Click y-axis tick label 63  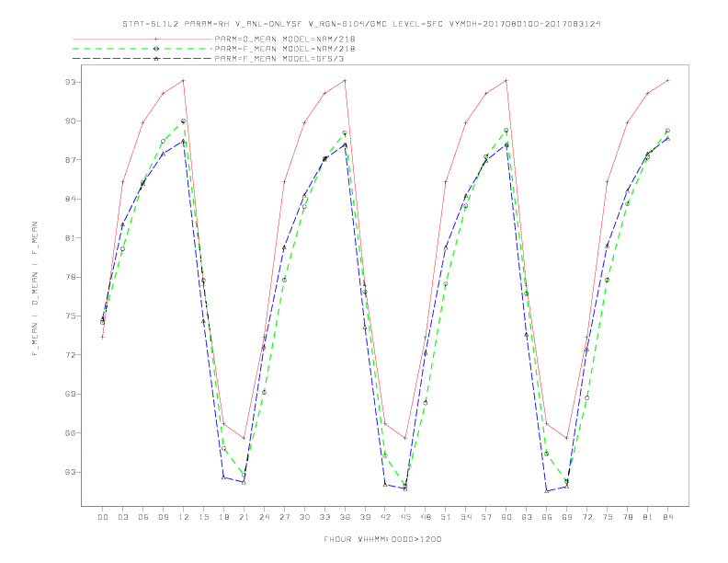[x=70, y=473]
